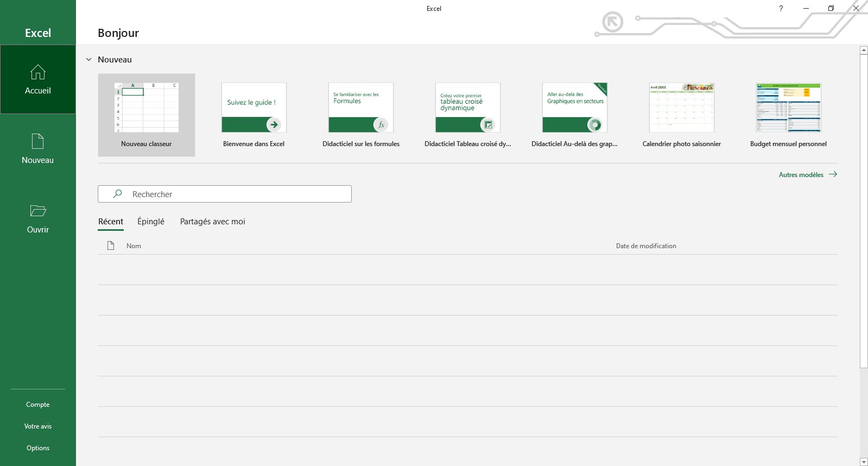Follow the Autres modèles link
This screenshot has height=466, width=868.
[x=801, y=175]
